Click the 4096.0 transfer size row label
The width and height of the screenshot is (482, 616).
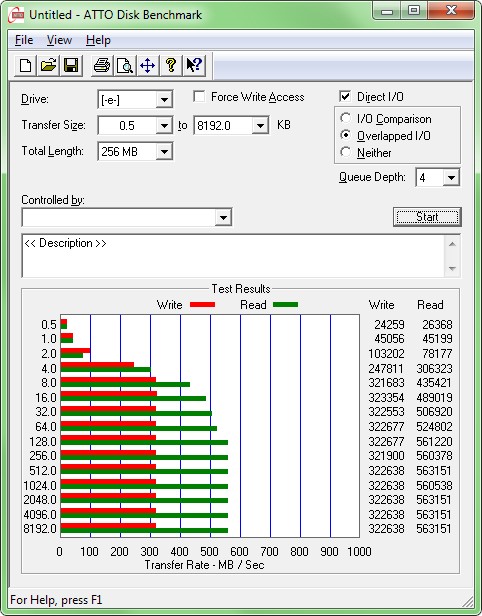[40, 514]
